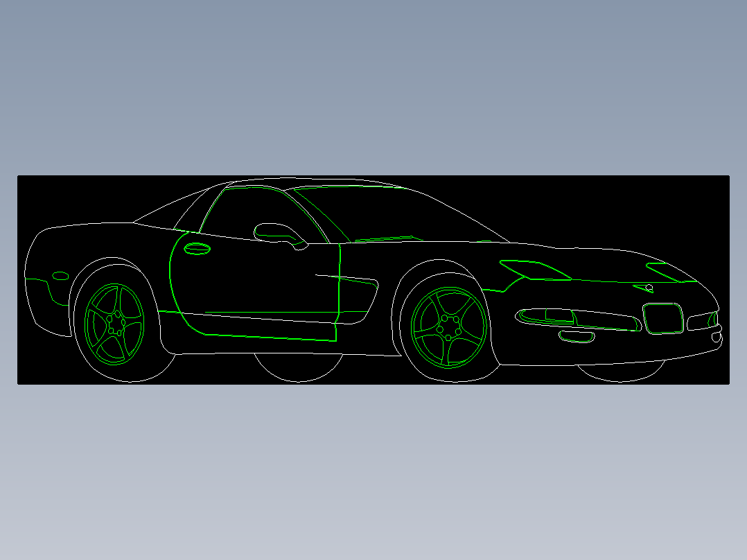747x560 pixels.
Task: Click the green oval door handle
Action: pos(197,248)
